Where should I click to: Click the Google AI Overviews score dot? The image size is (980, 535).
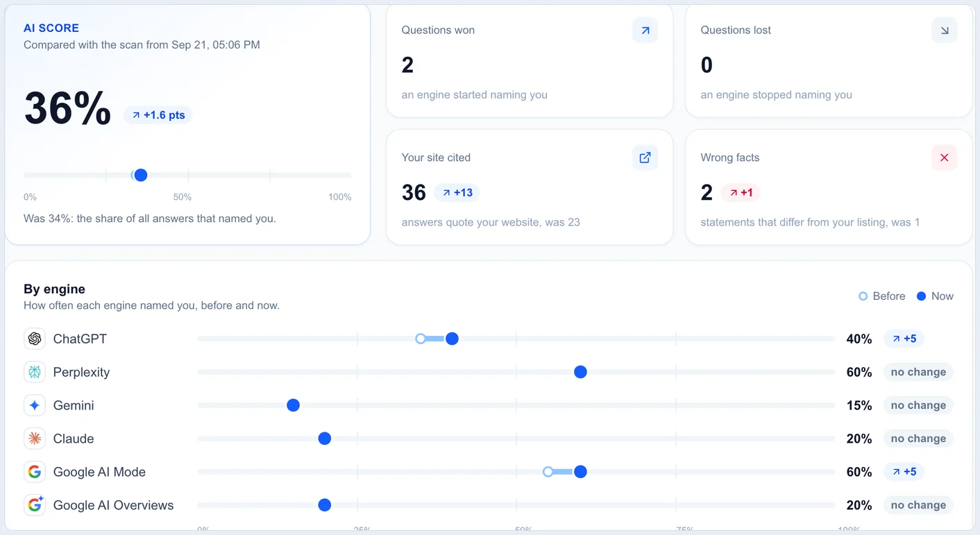pyautogui.click(x=324, y=505)
